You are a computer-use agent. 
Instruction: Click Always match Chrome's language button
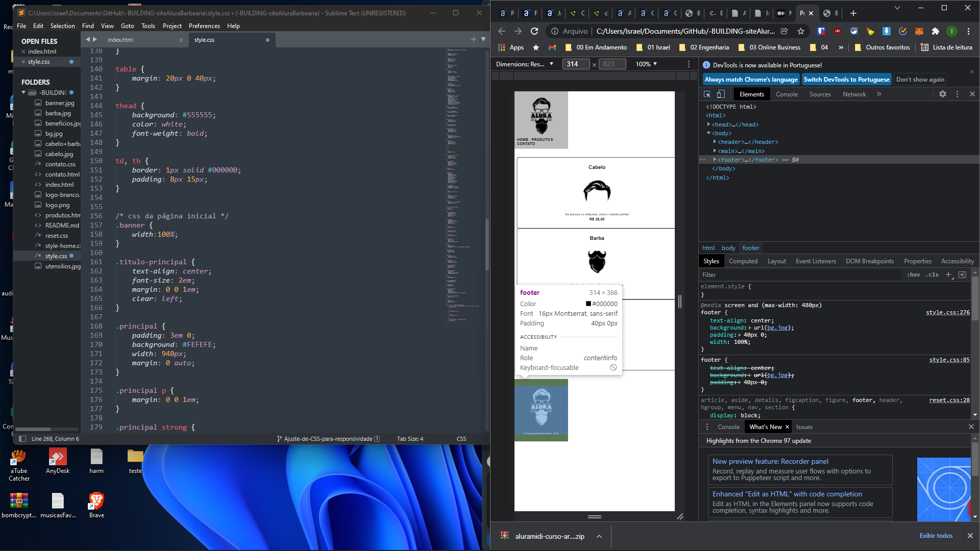pyautogui.click(x=751, y=80)
